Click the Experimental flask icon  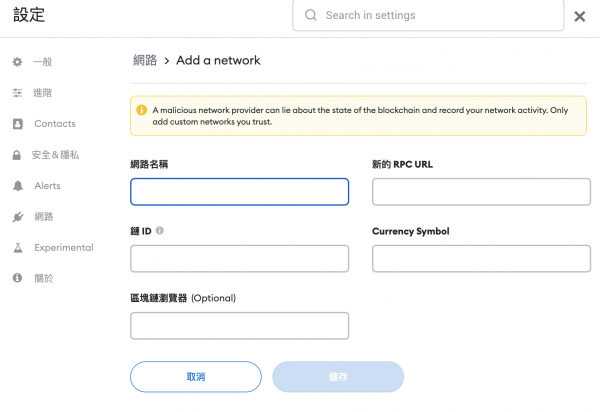[18, 248]
